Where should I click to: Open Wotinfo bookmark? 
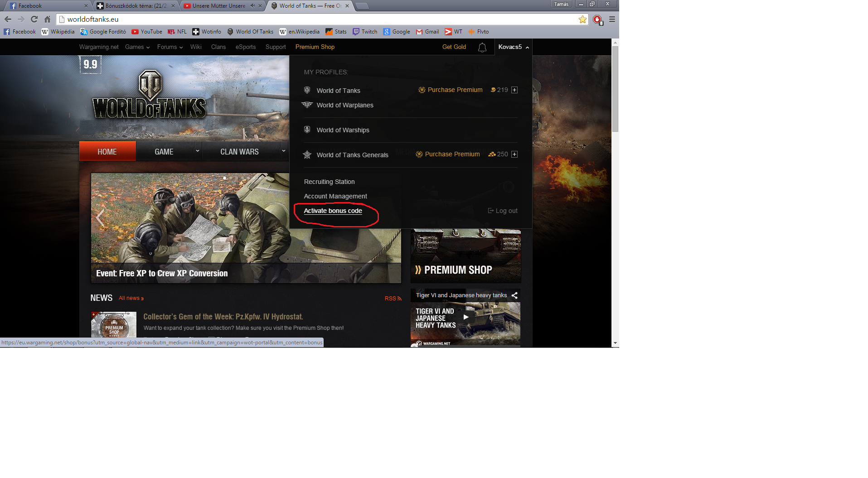(x=207, y=32)
